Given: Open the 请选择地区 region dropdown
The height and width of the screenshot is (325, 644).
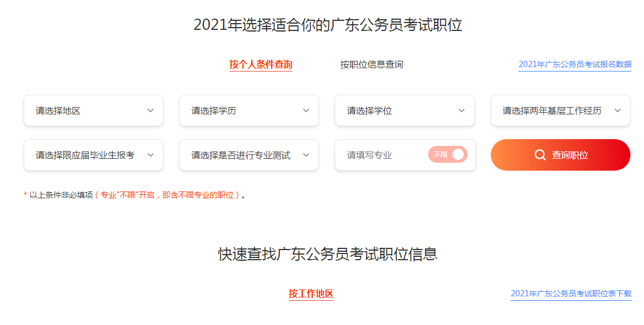Looking at the screenshot, I should [x=85, y=110].
